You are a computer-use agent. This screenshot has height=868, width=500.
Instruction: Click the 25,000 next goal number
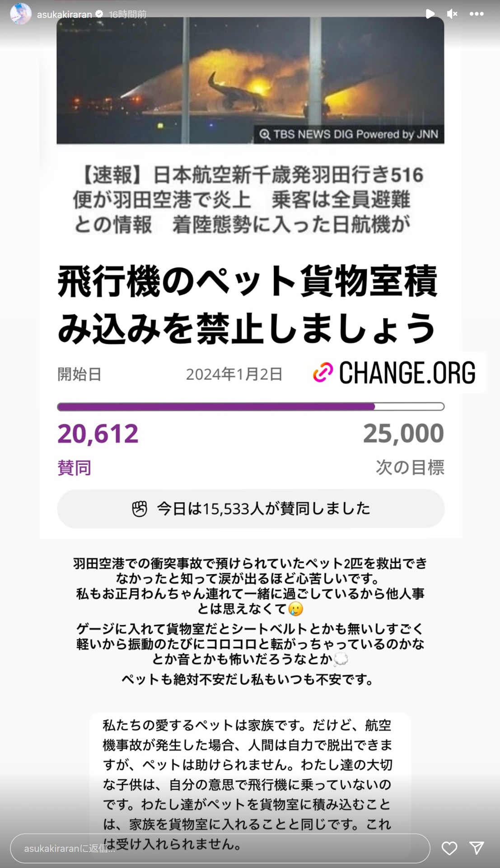tap(403, 433)
